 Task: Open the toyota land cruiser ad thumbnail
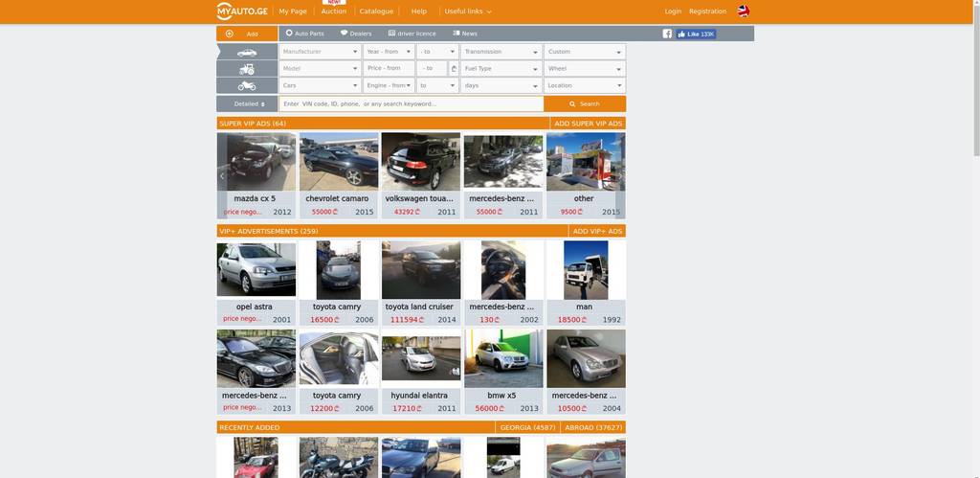(421, 270)
